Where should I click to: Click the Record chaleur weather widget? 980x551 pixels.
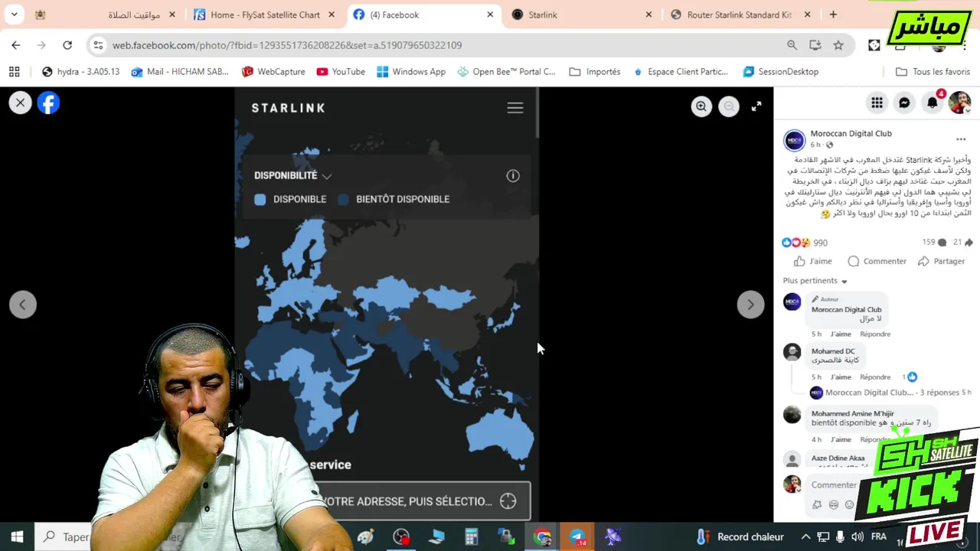(x=740, y=537)
